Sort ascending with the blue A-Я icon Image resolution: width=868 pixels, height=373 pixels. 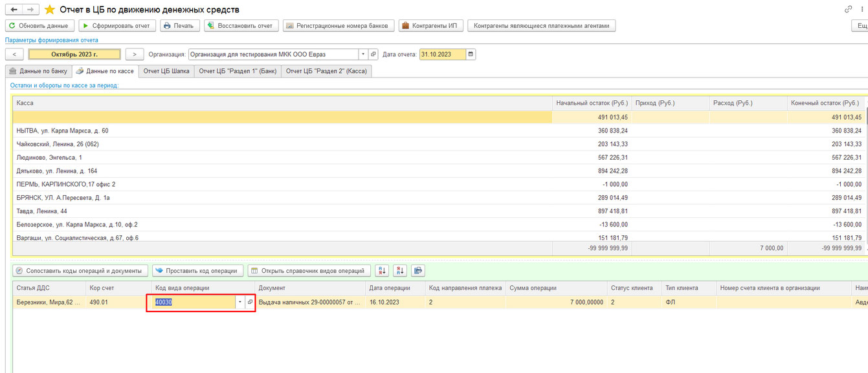coord(382,271)
